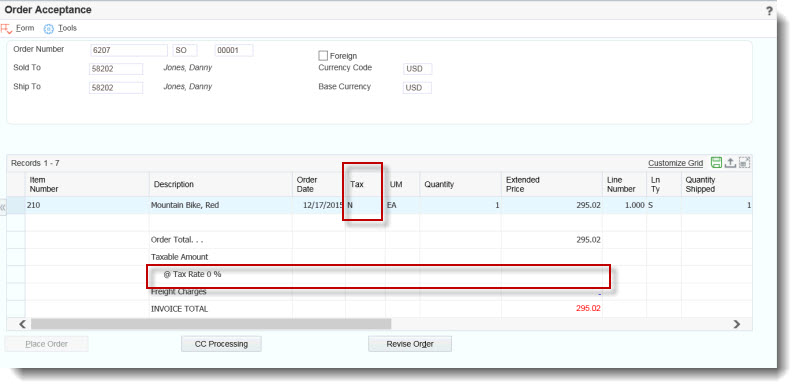
Task: Click the red invoice total amount 295.02
Action: coord(588,309)
